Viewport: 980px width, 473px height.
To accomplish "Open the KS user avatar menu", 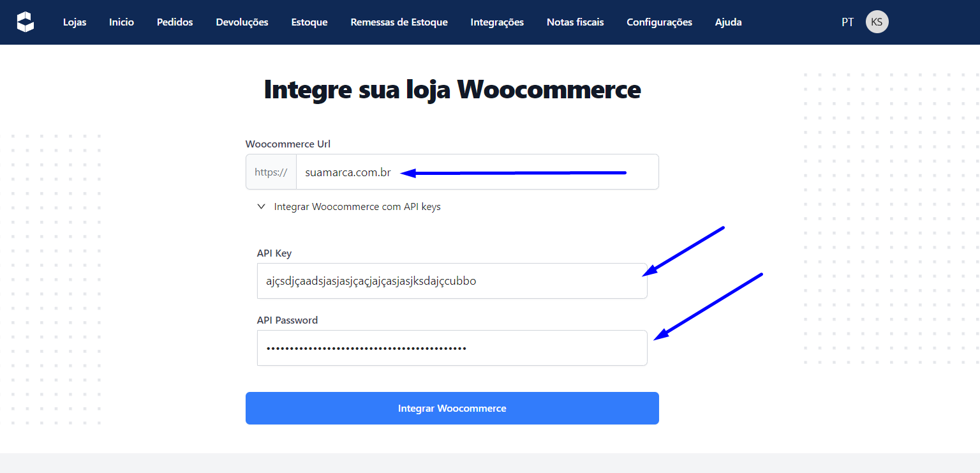I will click(877, 22).
